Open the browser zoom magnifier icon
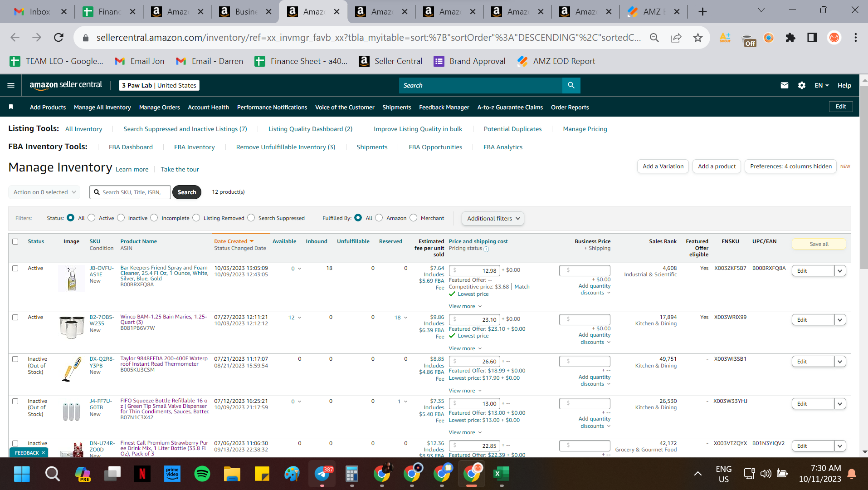This screenshot has height=490, width=868. tap(654, 38)
